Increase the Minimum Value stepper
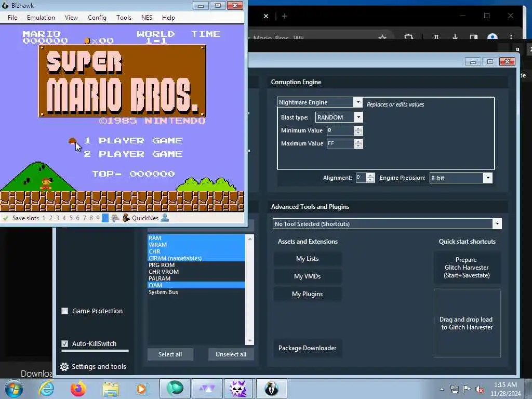Screen dimensions: 532x399 point(358,128)
